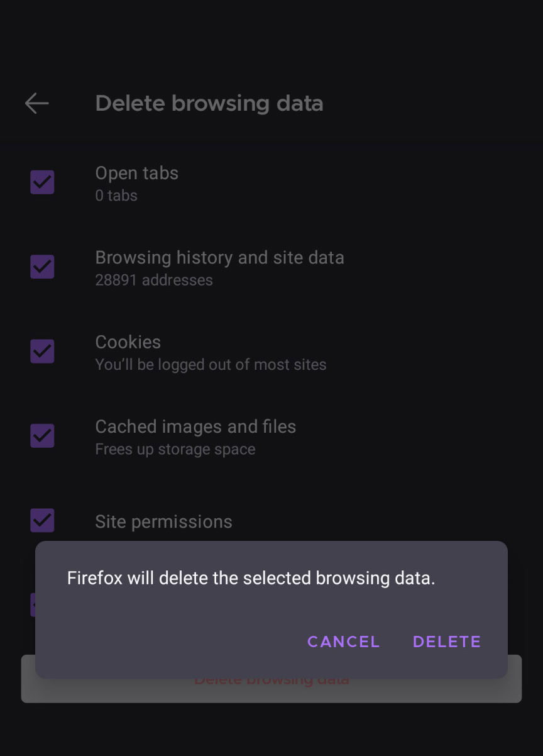Tap the Site permissions label
The image size is (543, 756).
[163, 521]
